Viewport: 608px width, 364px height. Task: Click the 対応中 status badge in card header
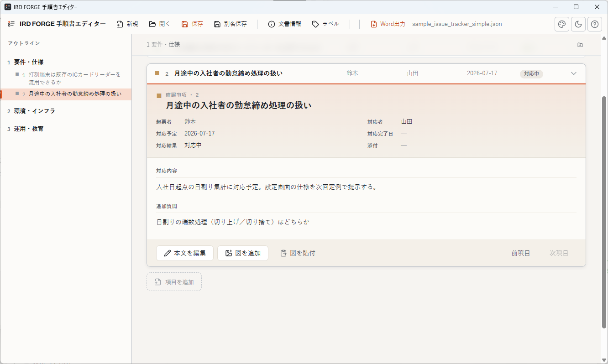[x=531, y=73]
